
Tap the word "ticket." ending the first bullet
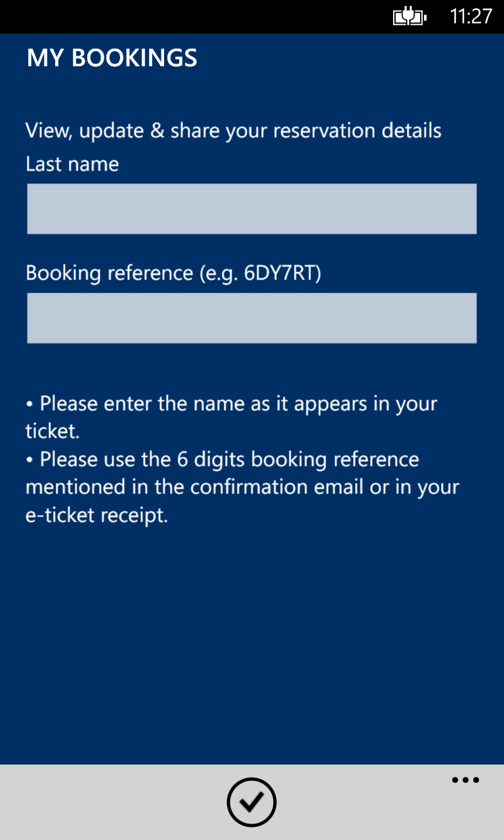coord(52,430)
